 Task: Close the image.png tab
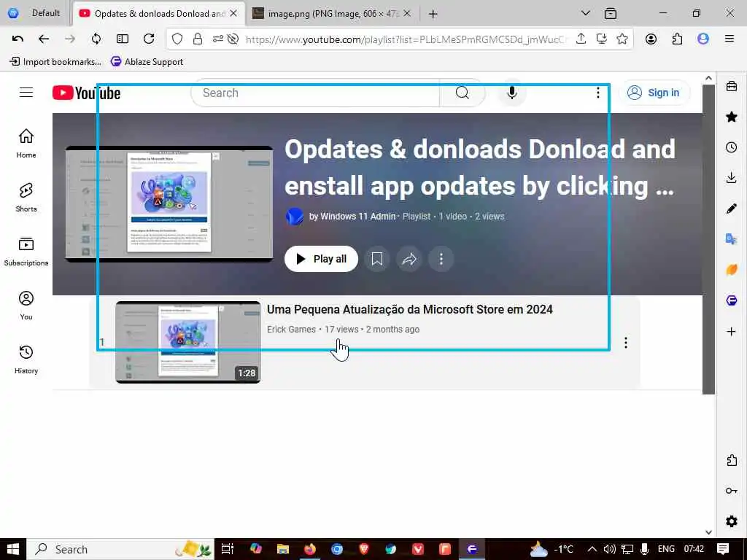tap(407, 13)
